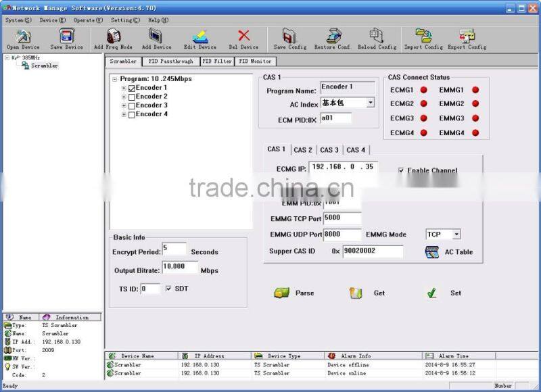Switch to the PID Filter tab
The height and width of the screenshot is (392, 541).
click(x=217, y=62)
